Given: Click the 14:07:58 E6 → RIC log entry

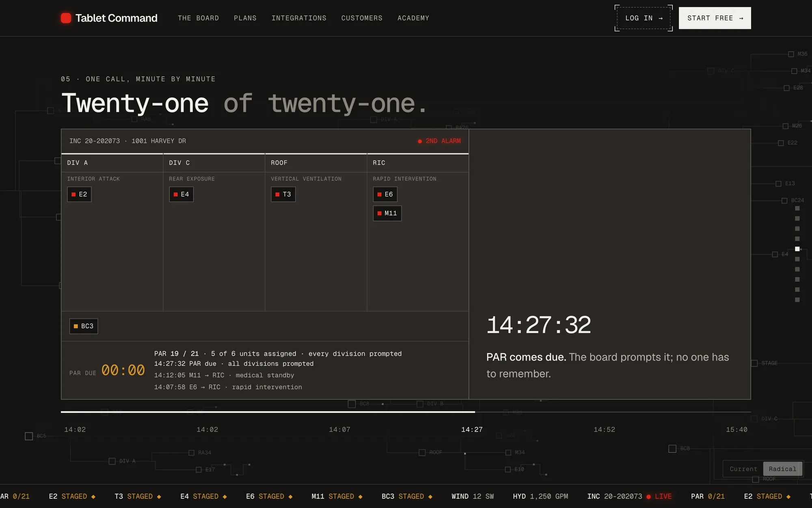Looking at the screenshot, I should (228, 387).
